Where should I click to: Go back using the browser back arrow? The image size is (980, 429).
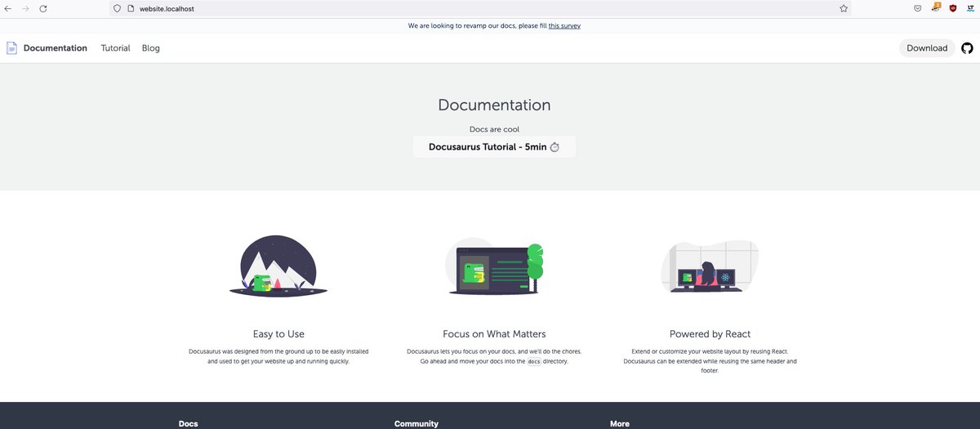click(7, 8)
